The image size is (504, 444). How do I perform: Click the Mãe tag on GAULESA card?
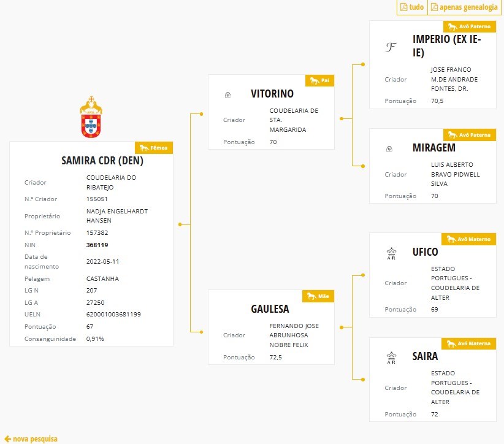point(318,296)
